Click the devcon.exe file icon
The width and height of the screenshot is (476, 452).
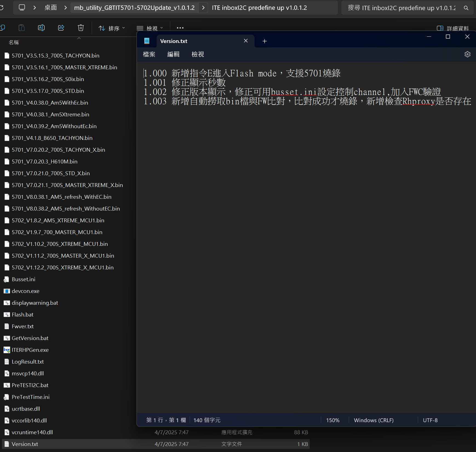7,291
